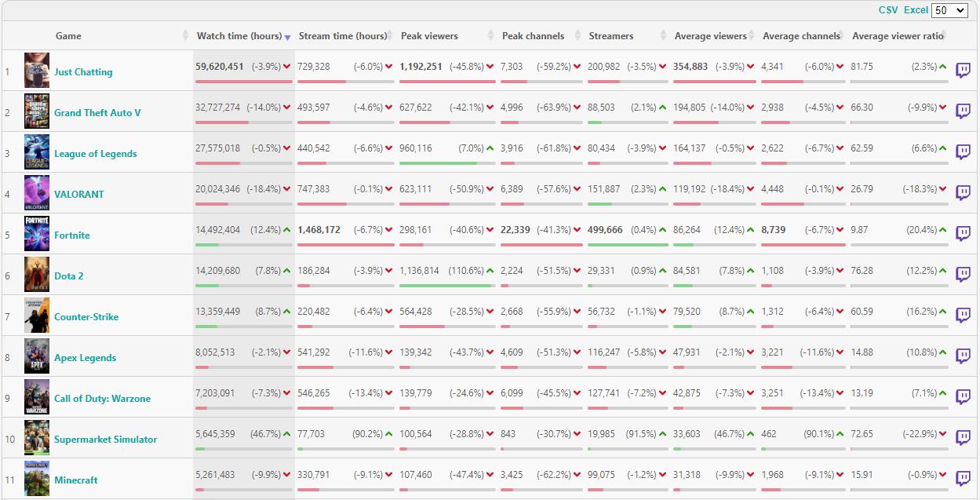Image resolution: width=980 pixels, height=500 pixels.
Task: Click Twitch icon in Dota 2 row
Action: (x=963, y=275)
